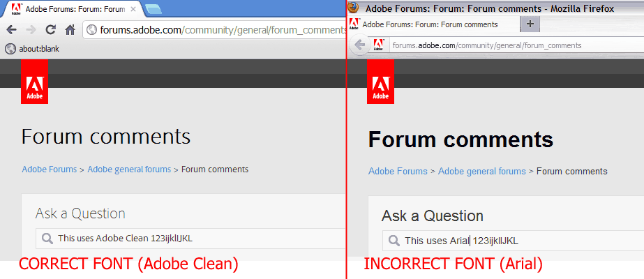Click the Firefox logo in title bar

(x=353, y=8)
